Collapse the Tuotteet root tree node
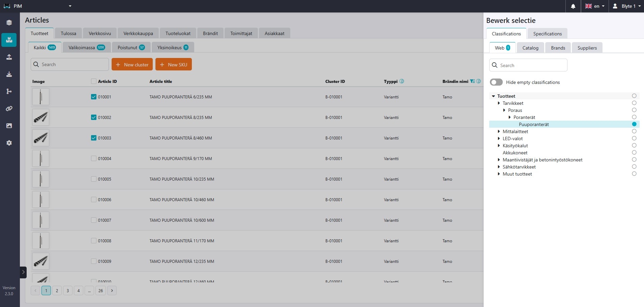 [493, 96]
